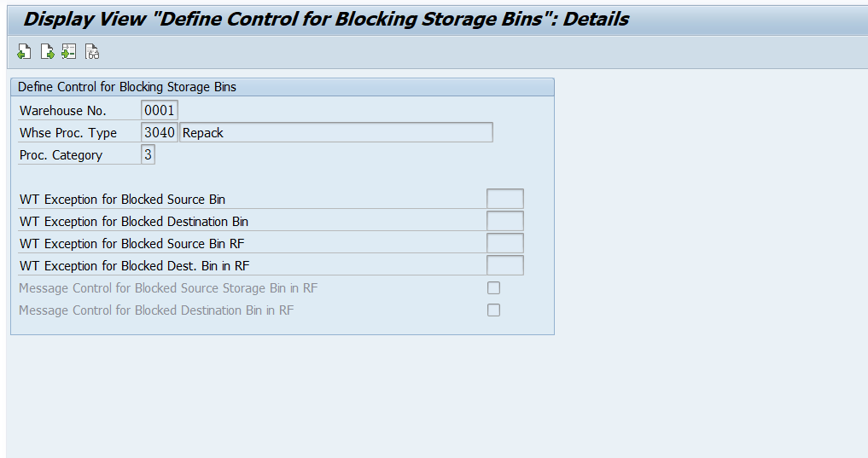868x458 pixels.
Task: Click the Next Entry toolbar icon
Action: pyautogui.click(x=47, y=53)
